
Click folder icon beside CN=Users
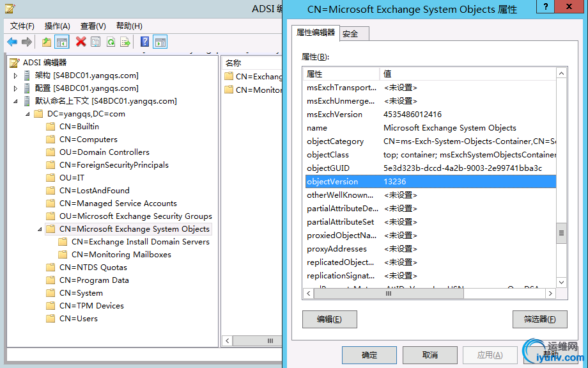click(50, 319)
